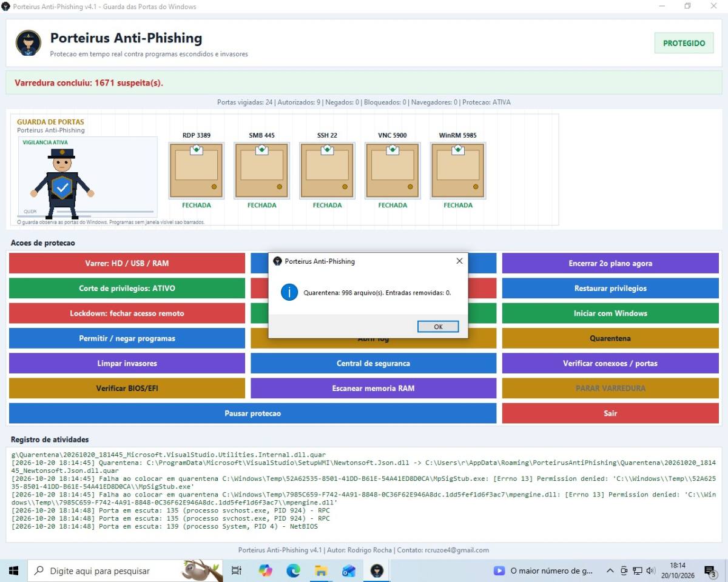
Task: Click the red Sair button
Action: click(610, 413)
